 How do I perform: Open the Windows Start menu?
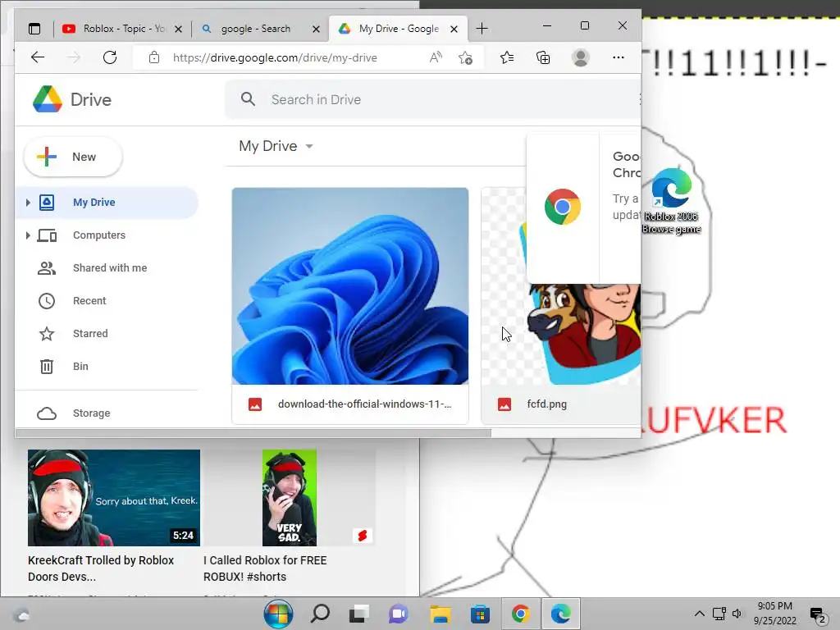click(279, 614)
